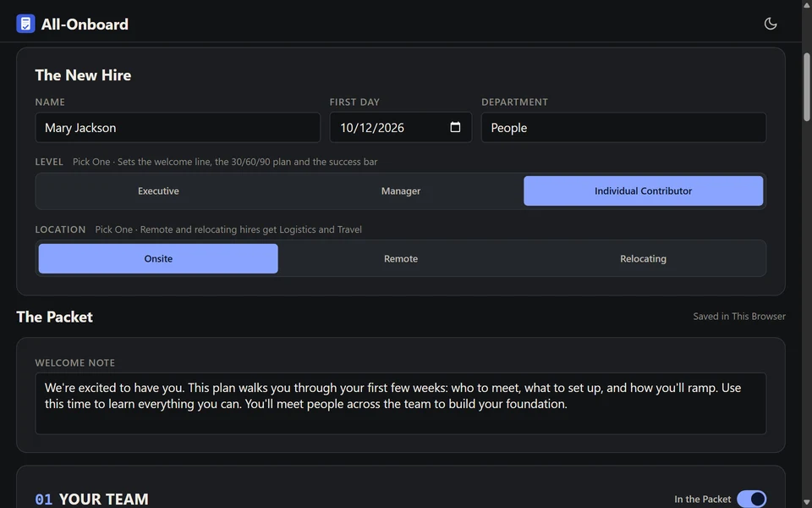Click into the Welcome Note textarea
This screenshot has width=812, height=508.
click(x=400, y=403)
